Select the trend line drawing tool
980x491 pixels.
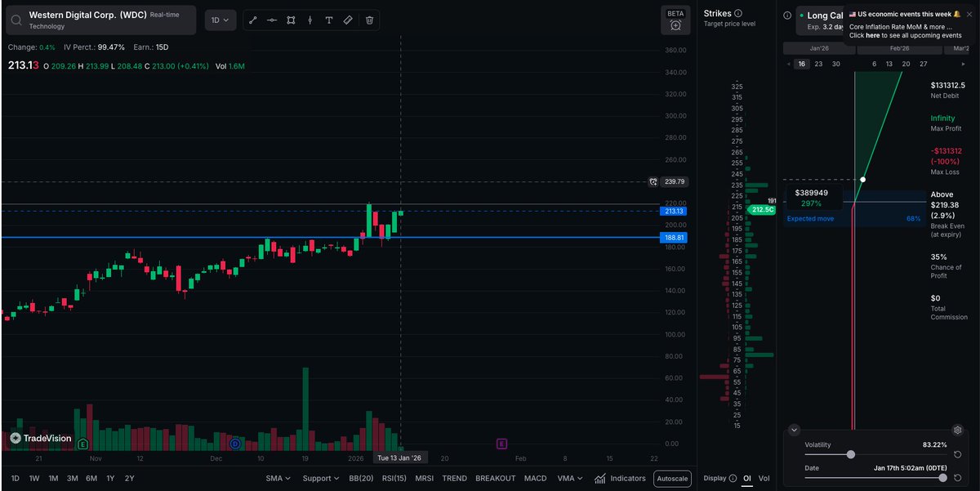click(253, 20)
